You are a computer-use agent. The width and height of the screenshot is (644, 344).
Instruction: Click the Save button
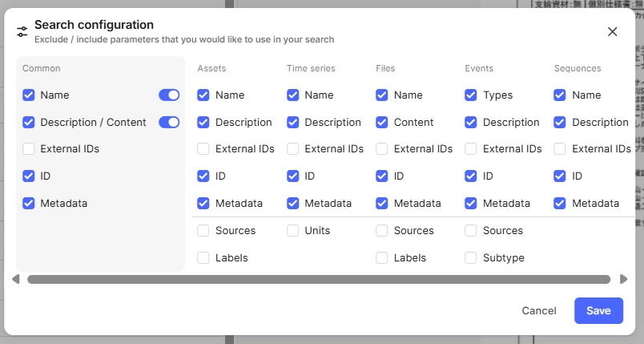[598, 311]
